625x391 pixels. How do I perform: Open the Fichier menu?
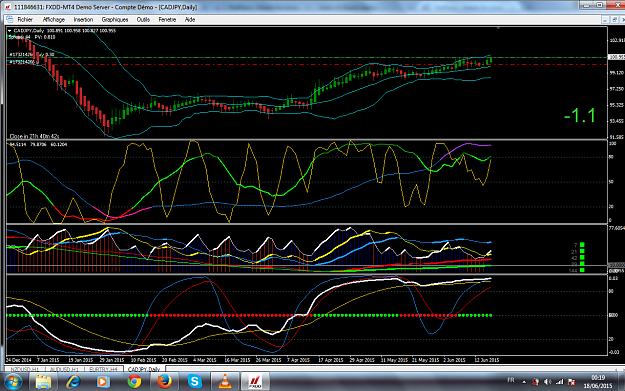[x=25, y=20]
